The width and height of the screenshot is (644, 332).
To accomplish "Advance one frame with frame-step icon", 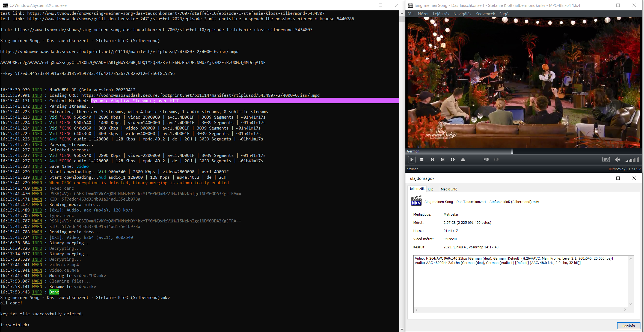I will point(453,160).
